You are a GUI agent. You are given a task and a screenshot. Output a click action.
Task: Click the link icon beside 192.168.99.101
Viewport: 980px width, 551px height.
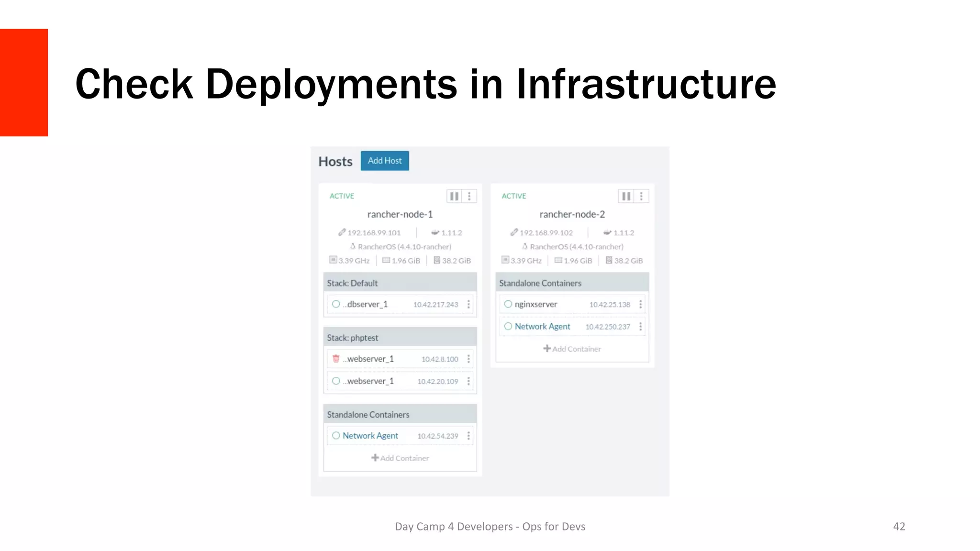[342, 232]
